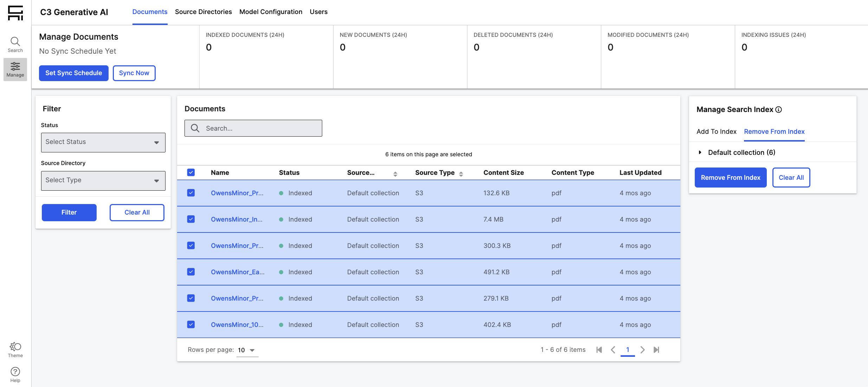The width and height of the screenshot is (868, 387).
Task: Deselect the 7.4 MB document checkbox
Action: click(x=191, y=219)
